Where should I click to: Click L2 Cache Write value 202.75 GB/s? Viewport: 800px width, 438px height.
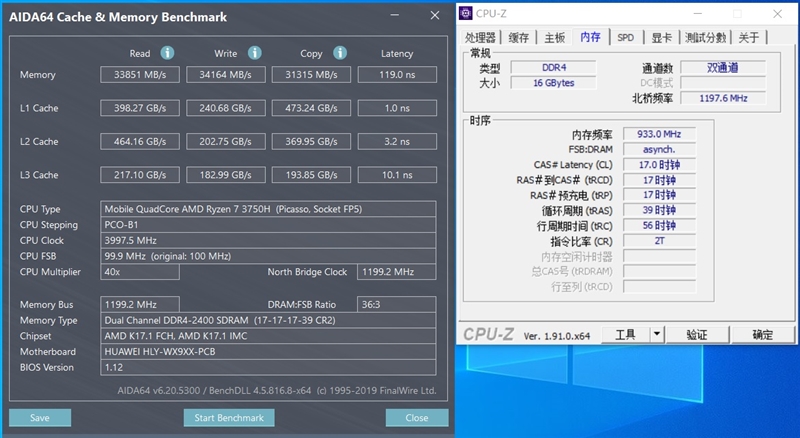pos(226,141)
